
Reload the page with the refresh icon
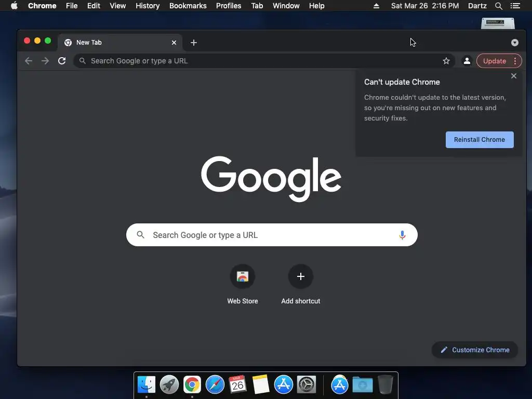(62, 61)
